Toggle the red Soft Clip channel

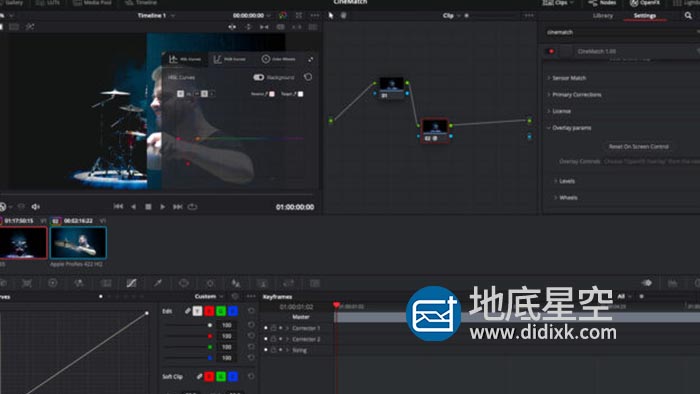coord(209,377)
